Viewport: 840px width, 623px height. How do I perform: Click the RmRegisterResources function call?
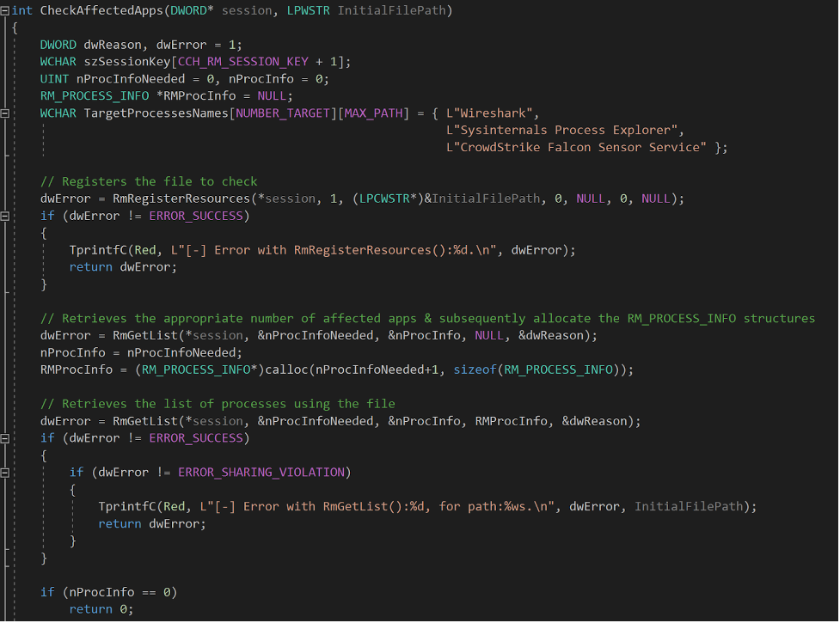click(181, 199)
